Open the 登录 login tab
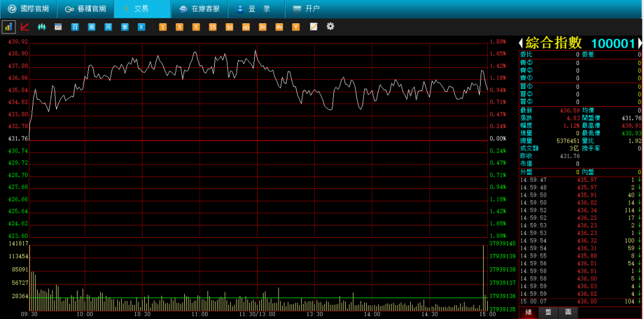This screenshot has height=319, width=644. coord(256,8)
